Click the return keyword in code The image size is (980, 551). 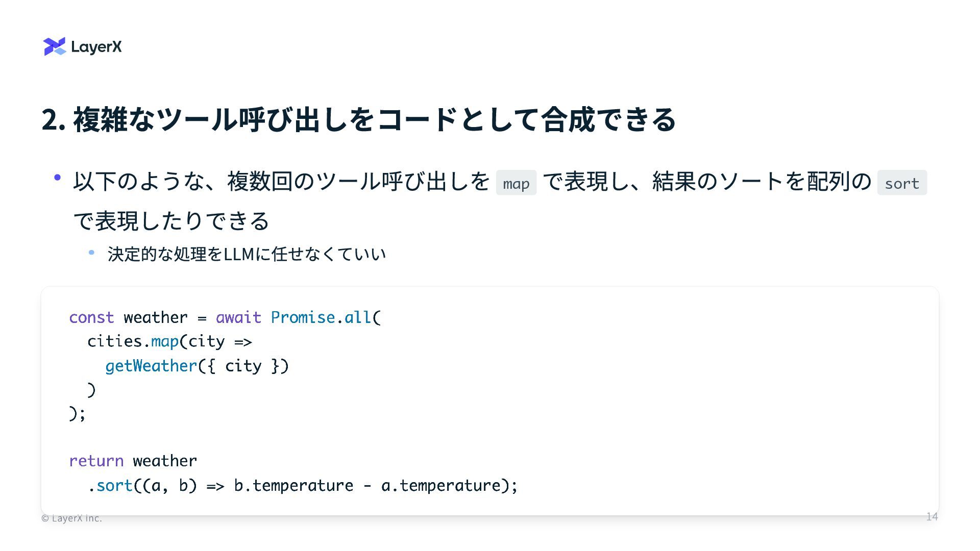tap(96, 461)
